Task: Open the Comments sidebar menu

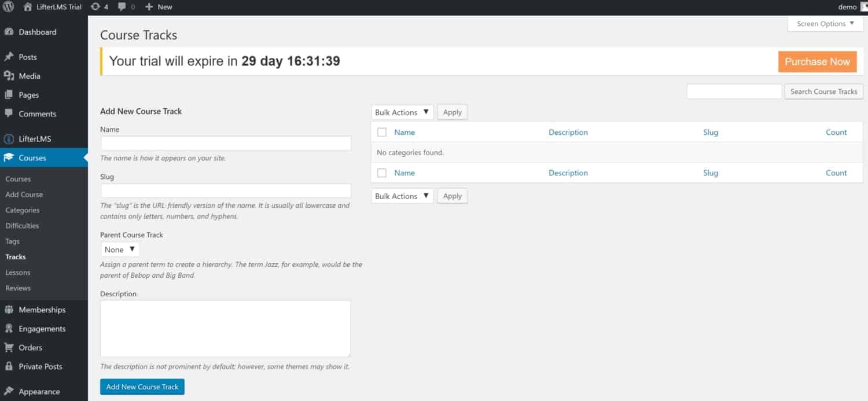Action: (x=38, y=113)
